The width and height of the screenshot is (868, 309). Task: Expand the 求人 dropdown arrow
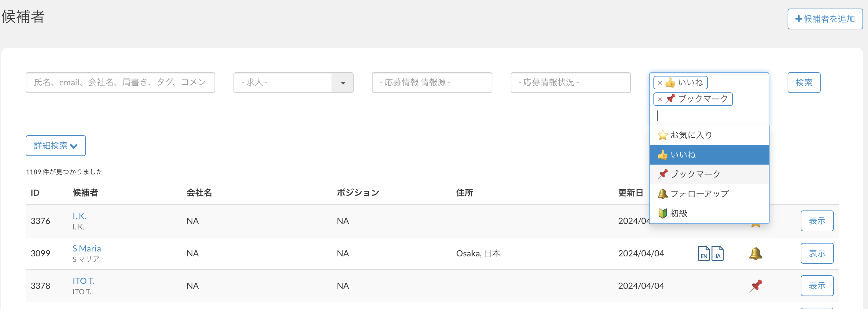342,83
